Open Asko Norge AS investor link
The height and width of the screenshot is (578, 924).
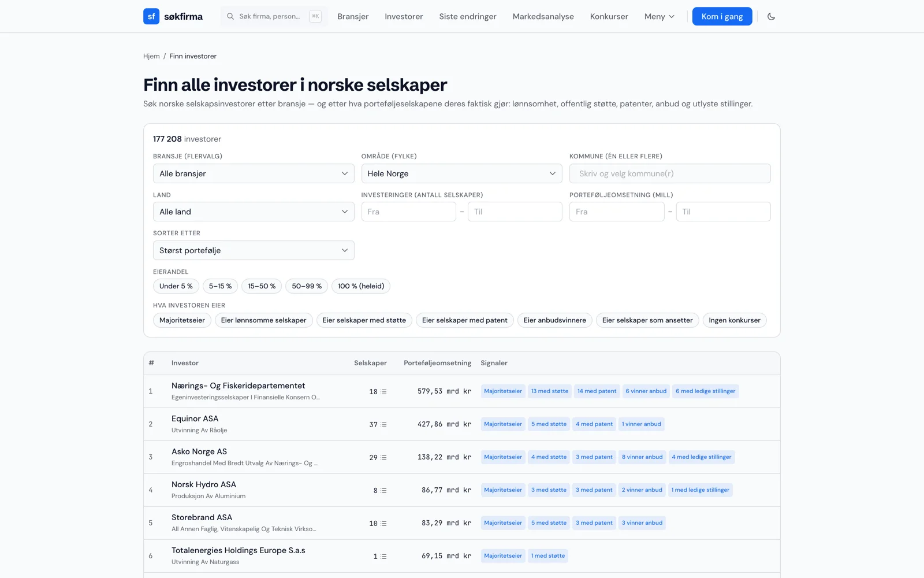pyautogui.click(x=199, y=451)
